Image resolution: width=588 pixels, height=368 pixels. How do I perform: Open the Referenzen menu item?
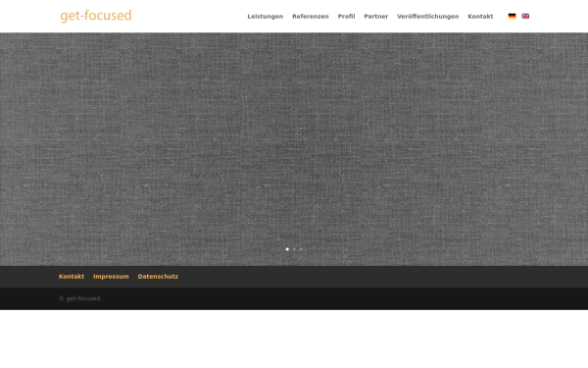(x=311, y=17)
